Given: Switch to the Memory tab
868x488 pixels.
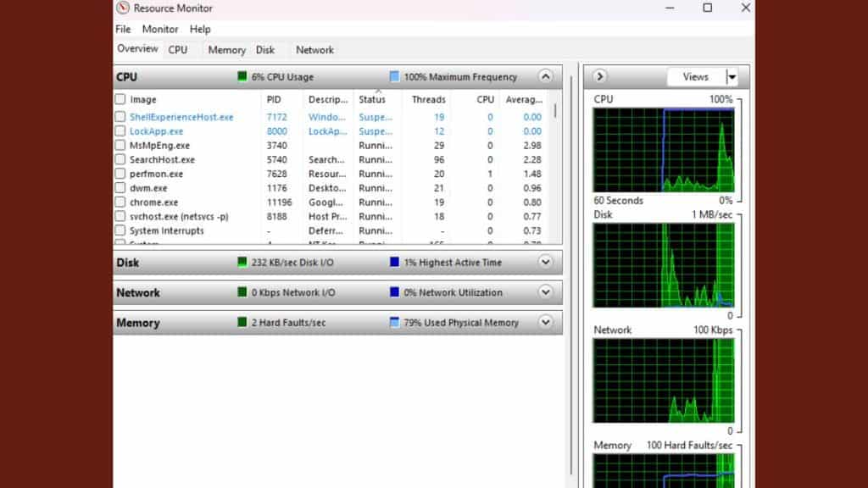Looking at the screenshot, I should pyautogui.click(x=226, y=50).
